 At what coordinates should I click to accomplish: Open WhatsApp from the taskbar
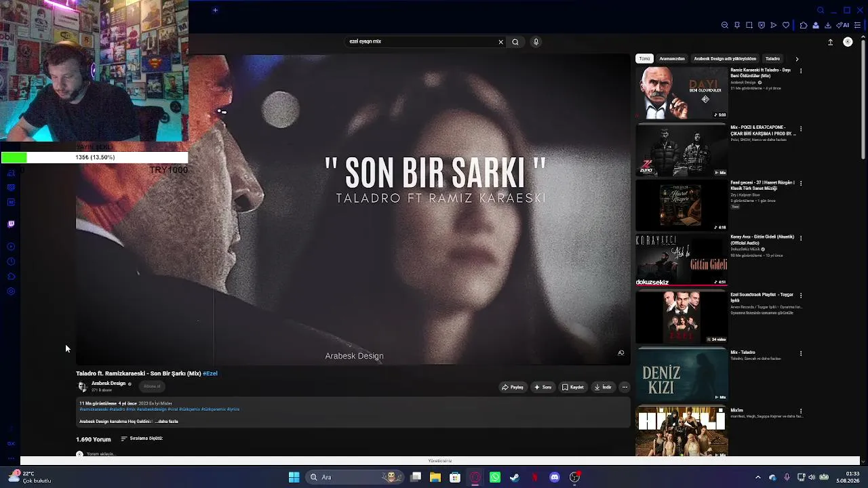pos(495,477)
